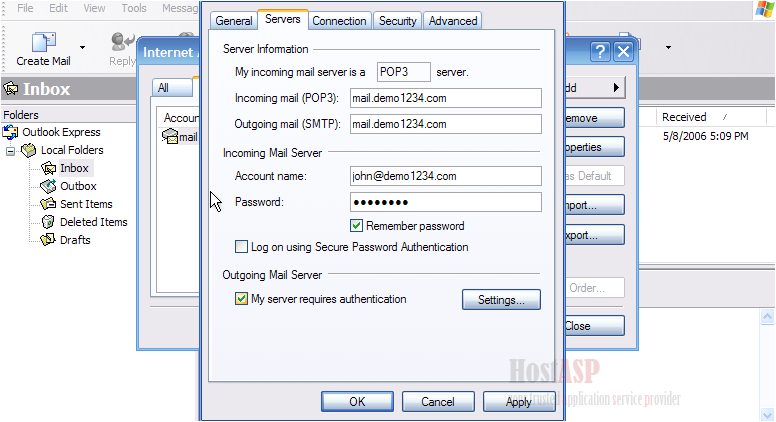
Task: Select the Deleted Items folder icon
Action: coord(48,222)
